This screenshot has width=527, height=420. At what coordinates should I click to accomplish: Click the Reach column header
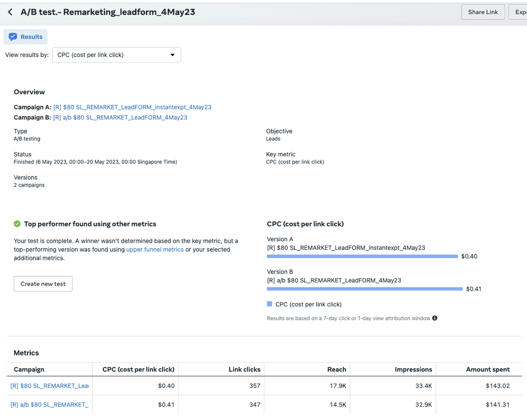coord(337,369)
